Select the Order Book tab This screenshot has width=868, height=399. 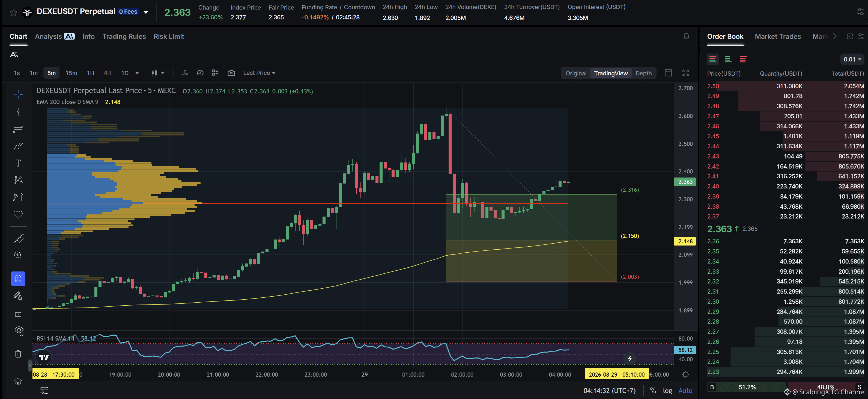[x=725, y=36]
